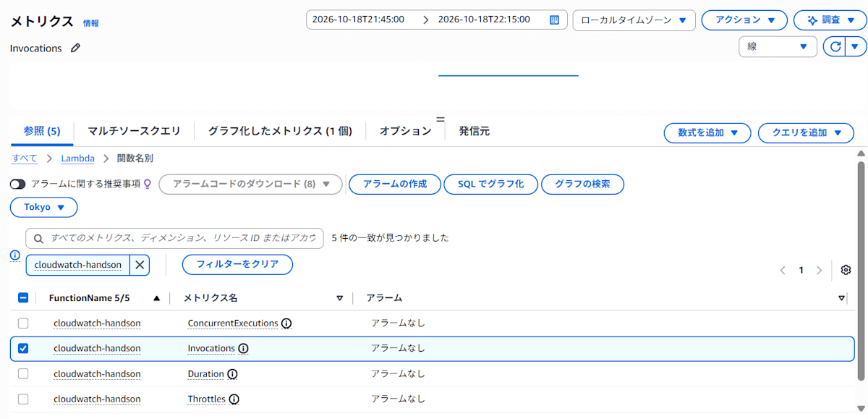The height and width of the screenshot is (419, 868).
Task: Click cloudwatch-handson in Invocations row
Action: coord(97,349)
